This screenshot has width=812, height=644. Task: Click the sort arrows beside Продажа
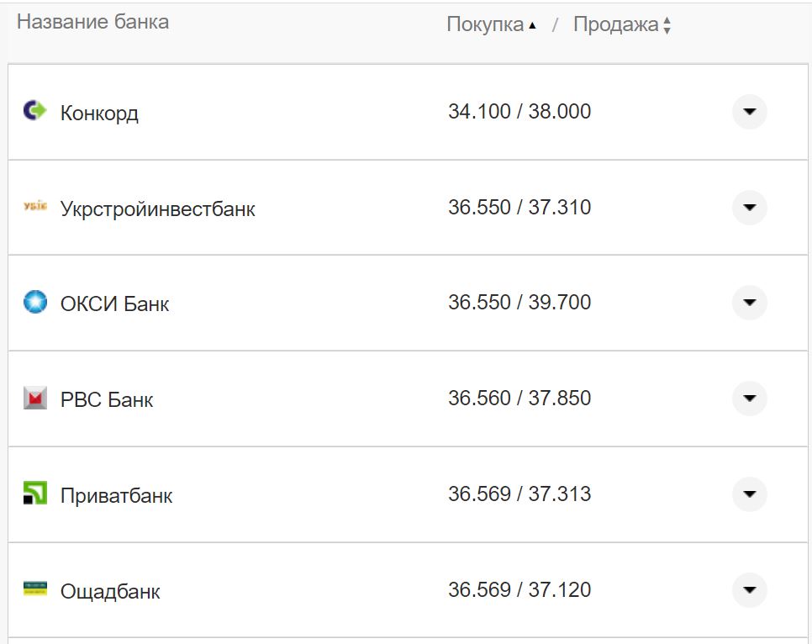[x=667, y=25]
